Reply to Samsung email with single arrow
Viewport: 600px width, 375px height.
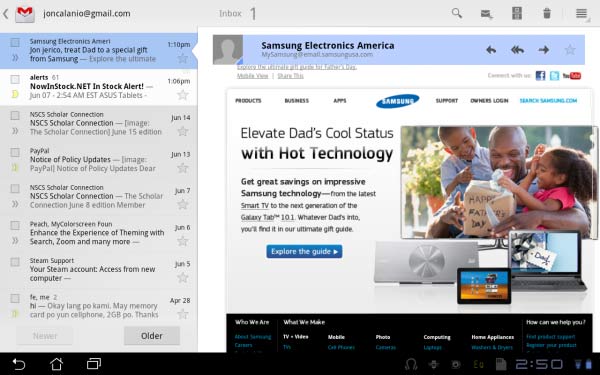click(x=491, y=50)
